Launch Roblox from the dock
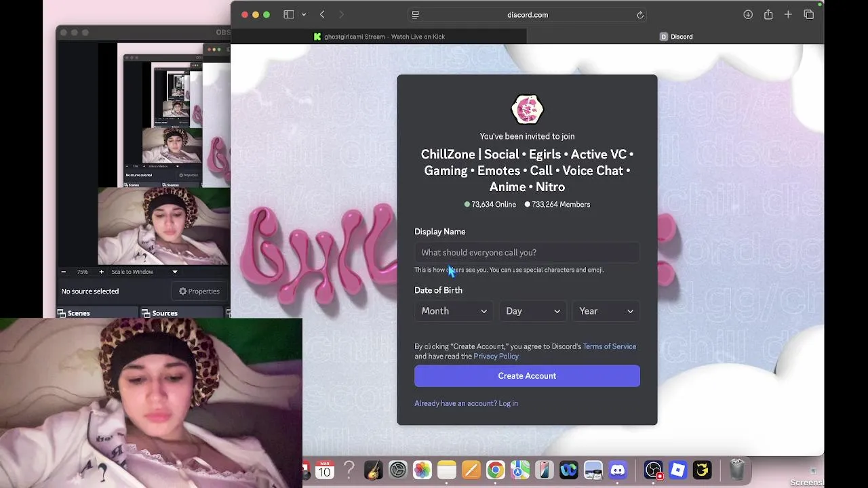 coord(677,470)
